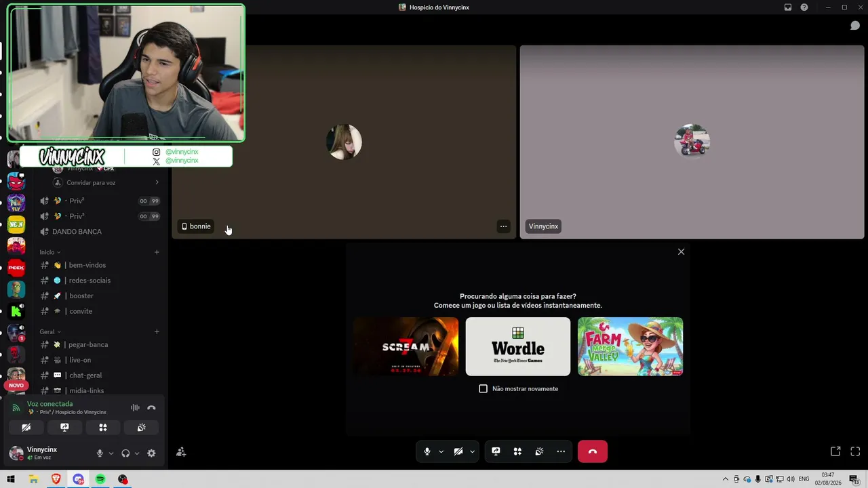The width and height of the screenshot is (868, 488).
Task: Share screen from sidebar voice panel
Action: pos(64,428)
